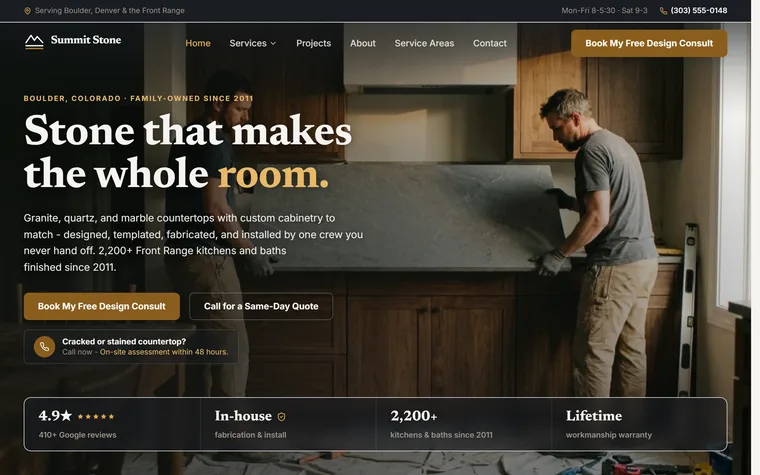Click the Boulder, Colorado · Family-Owned Since 2011 tagline
This screenshot has height=475, width=760.
point(139,98)
